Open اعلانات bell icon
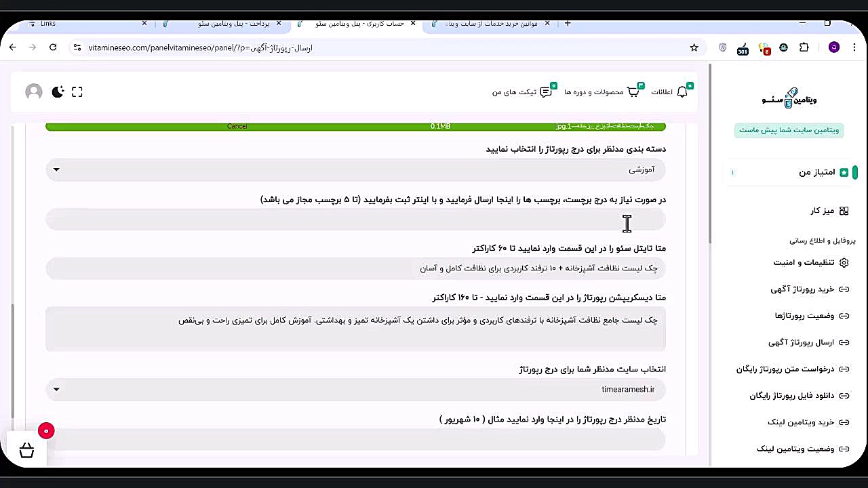 [682, 92]
